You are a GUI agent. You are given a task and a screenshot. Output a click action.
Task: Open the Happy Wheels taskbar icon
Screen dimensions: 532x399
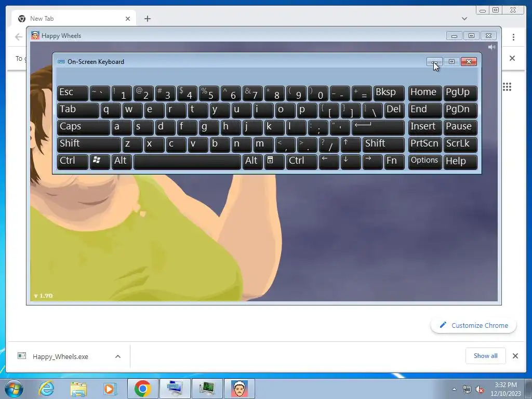click(x=239, y=389)
